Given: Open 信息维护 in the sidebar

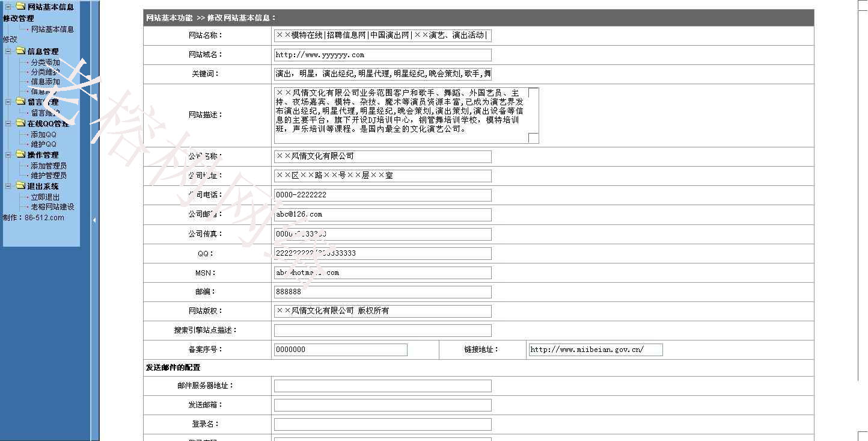Looking at the screenshot, I should pyautogui.click(x=45, y=91).
